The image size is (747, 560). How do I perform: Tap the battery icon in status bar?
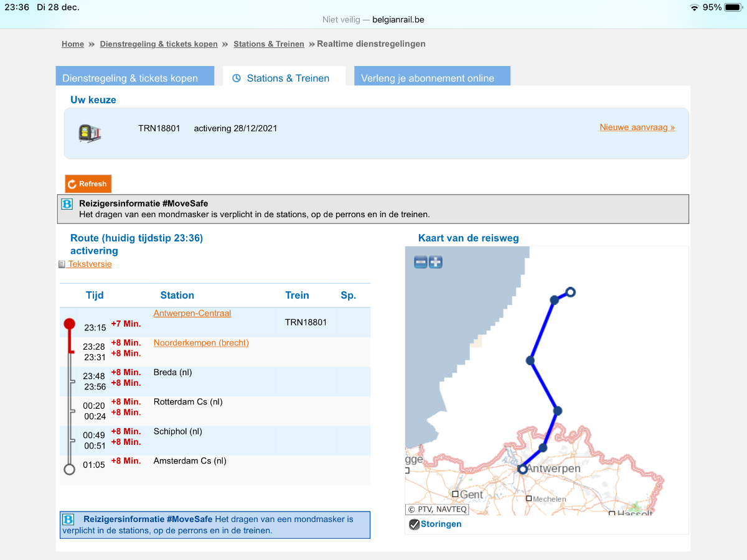[x=733, y=7]
